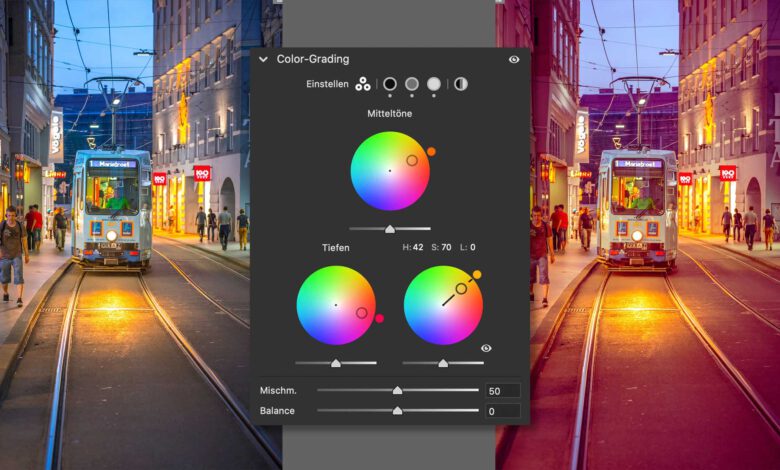Collapse the Color-Grading panel chevron

pos(263,59)
